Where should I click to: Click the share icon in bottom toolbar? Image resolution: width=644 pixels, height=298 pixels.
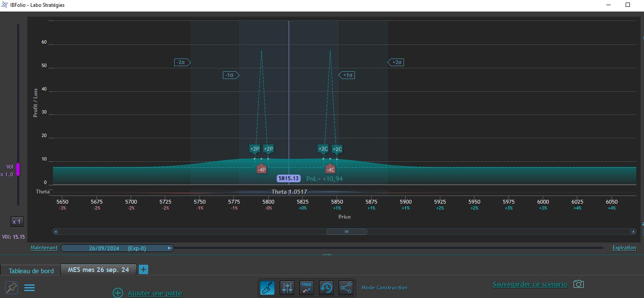346,288
